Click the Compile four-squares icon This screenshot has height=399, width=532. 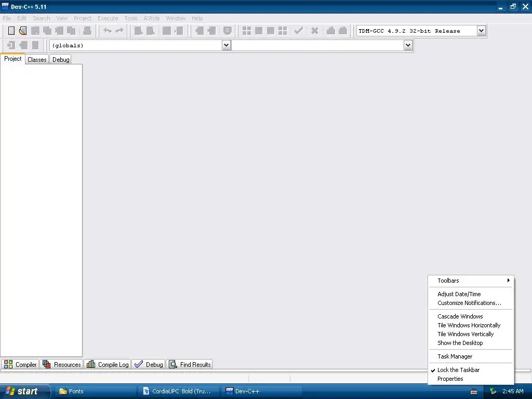[x=247, y=31]
